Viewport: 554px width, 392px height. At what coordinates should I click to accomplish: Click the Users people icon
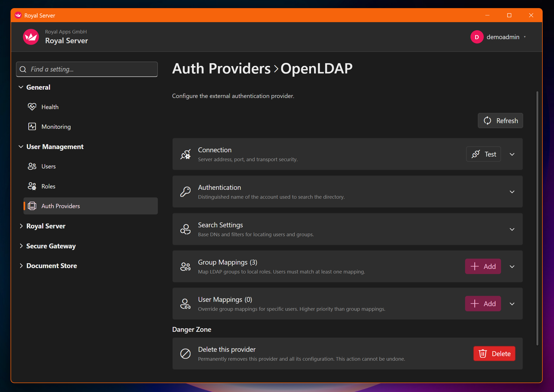(32, 166)
